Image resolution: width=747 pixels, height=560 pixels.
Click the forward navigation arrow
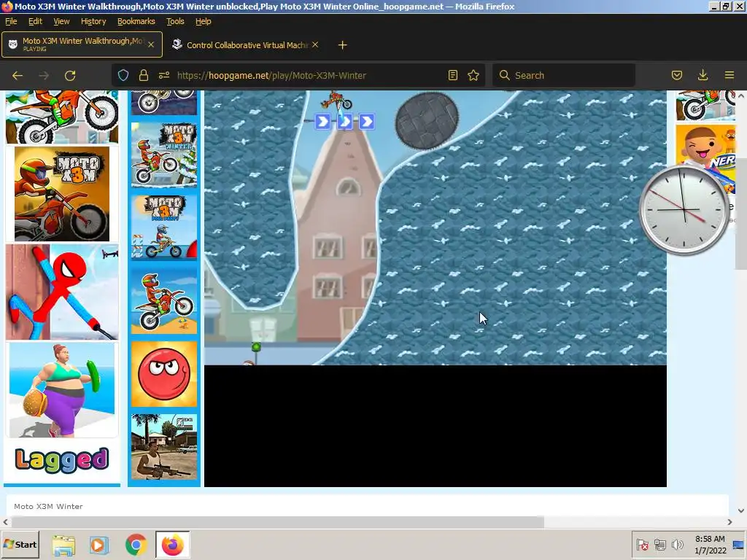[44, 75]
